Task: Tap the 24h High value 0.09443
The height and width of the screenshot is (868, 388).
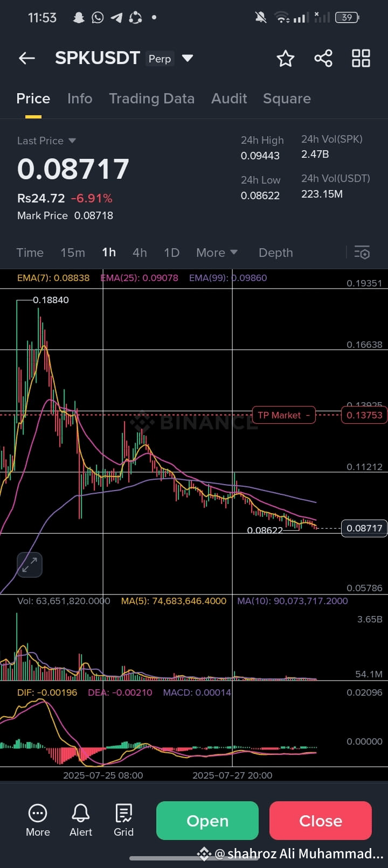Action: (x=260, y=156)
